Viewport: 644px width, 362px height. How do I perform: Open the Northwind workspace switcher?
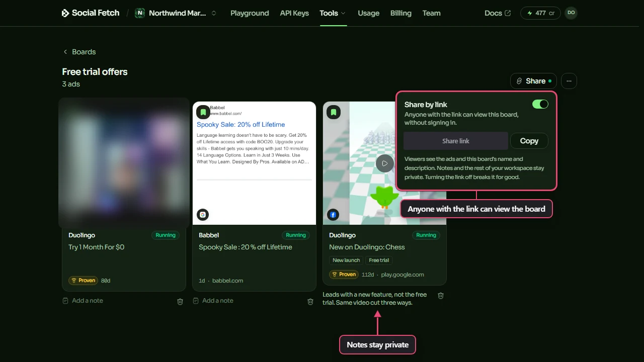point(176,13)
